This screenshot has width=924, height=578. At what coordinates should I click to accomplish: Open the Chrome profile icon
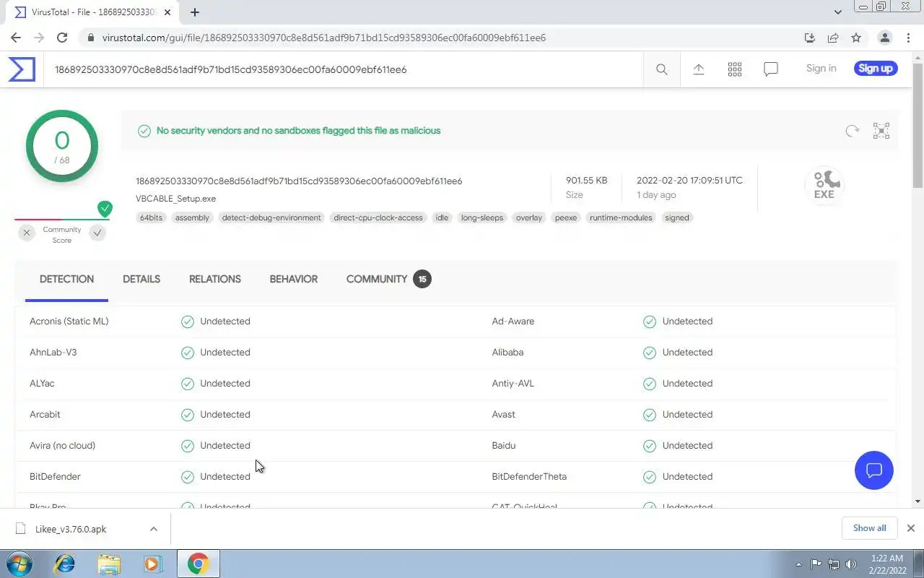pyautogui.click(x=884, y=38)
